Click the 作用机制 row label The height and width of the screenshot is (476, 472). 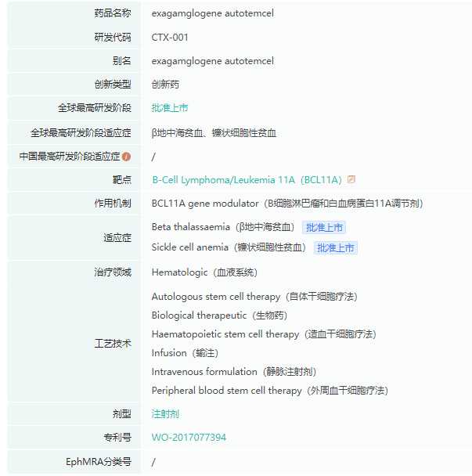(113, 204)
